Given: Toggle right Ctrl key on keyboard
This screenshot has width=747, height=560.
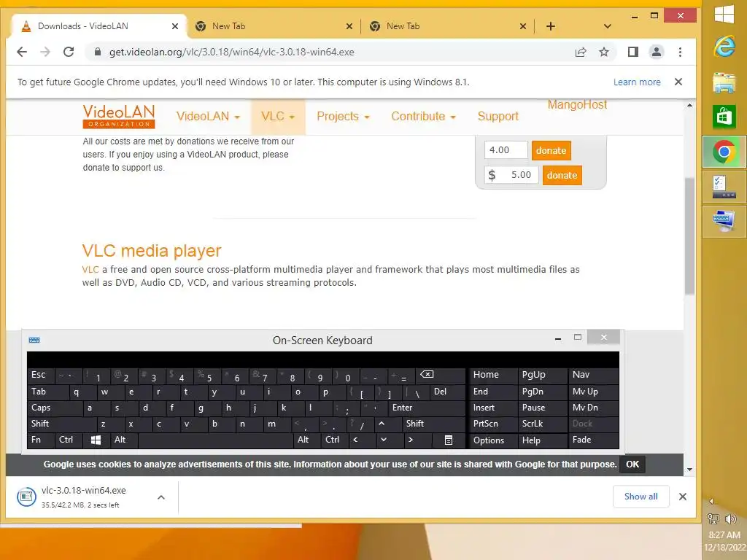Looking at the screenshot, I should [335, 440].
